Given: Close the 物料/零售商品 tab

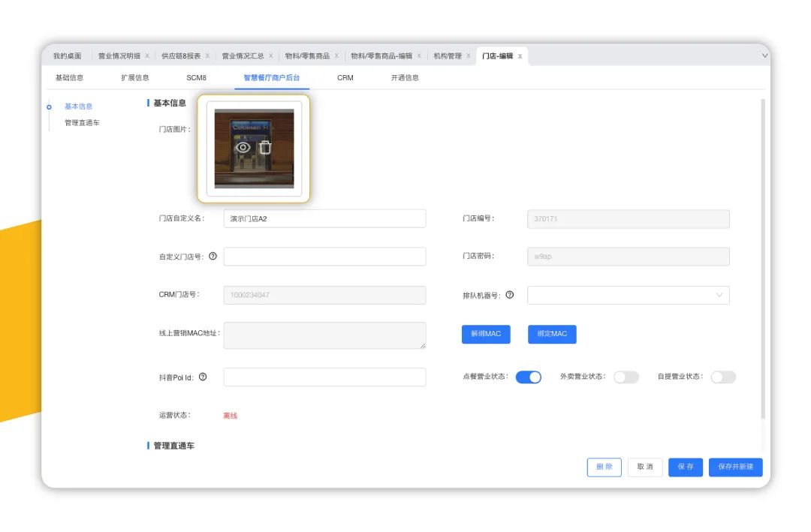Looking at the screenshot, I should (336, 56).
